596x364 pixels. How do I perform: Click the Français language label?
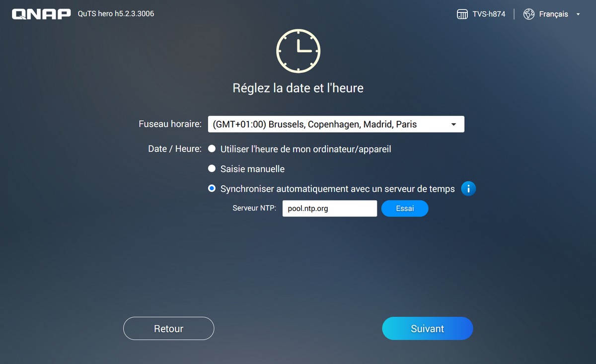tap(553, 14)
